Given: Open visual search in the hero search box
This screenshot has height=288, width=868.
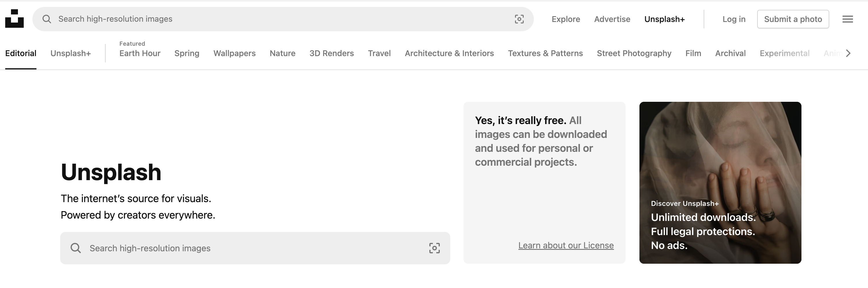Looking at the screenshot, I should tap(434, 248).
